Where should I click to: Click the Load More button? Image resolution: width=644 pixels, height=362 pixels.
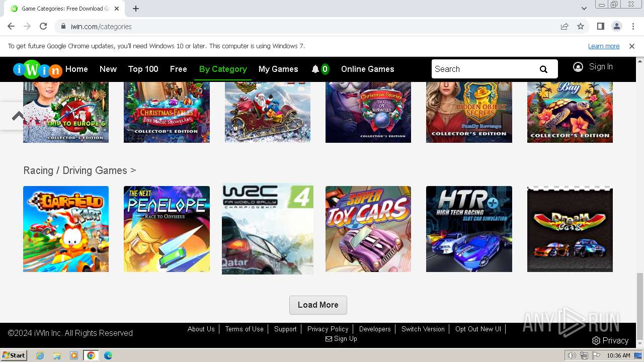click(x=318, y=305)
